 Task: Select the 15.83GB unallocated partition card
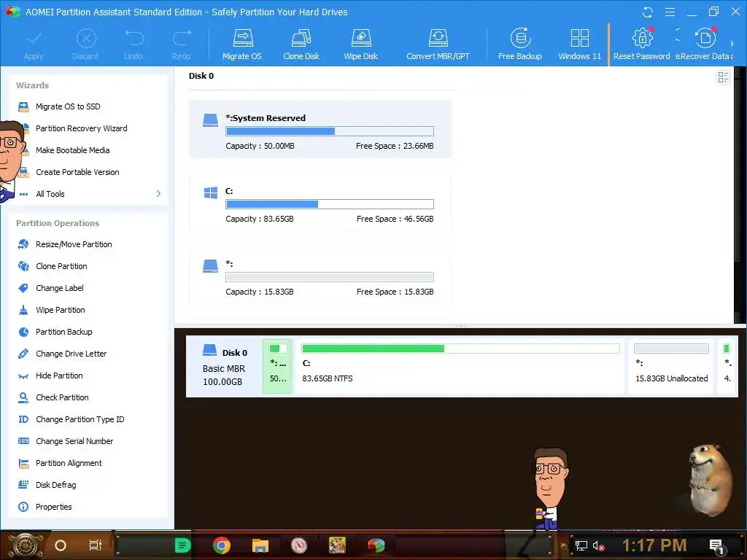(x=320, y=276)
